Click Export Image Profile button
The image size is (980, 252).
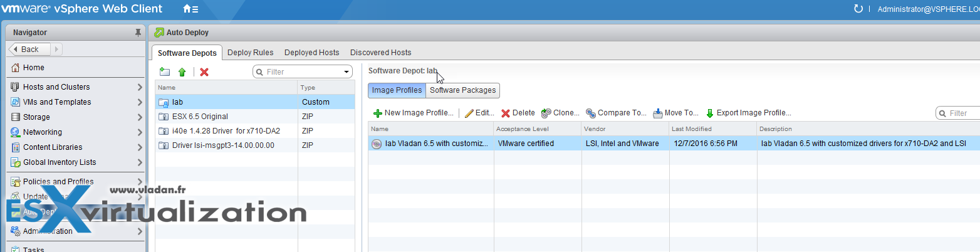(x=748, y=113)
